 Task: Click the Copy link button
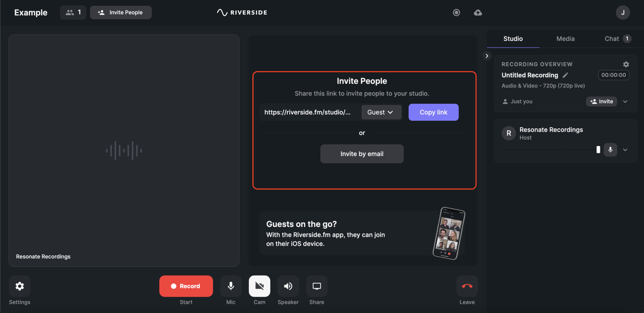point(433,112)
